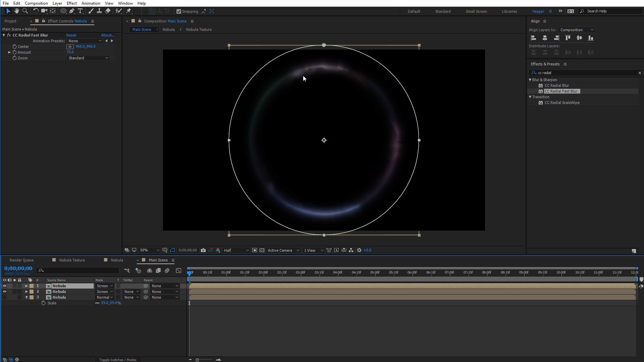Select the Hand tool

point(16,11)
